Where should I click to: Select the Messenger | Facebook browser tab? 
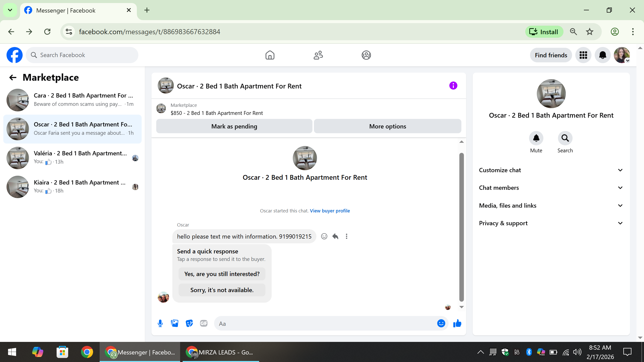[78, 11]
